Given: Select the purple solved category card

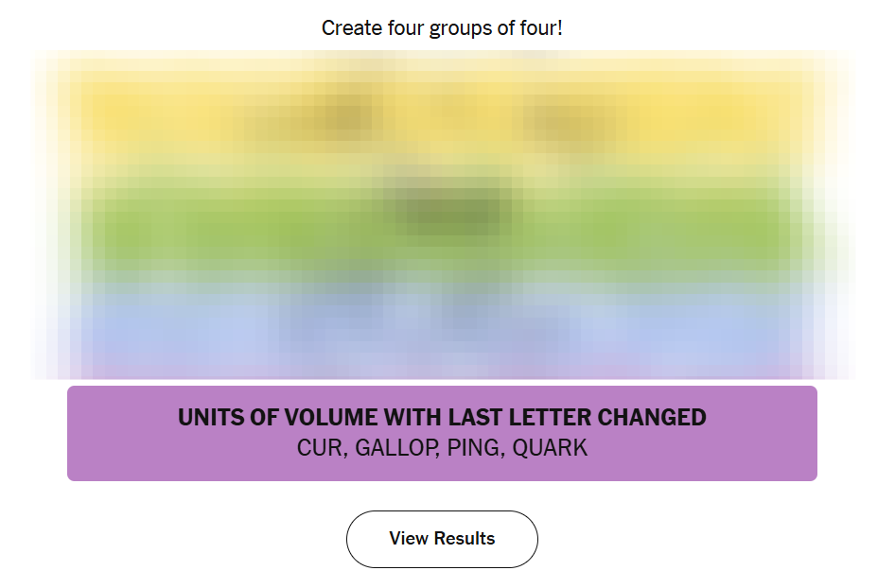Looking at the screenshot, I should coord(442,433).
